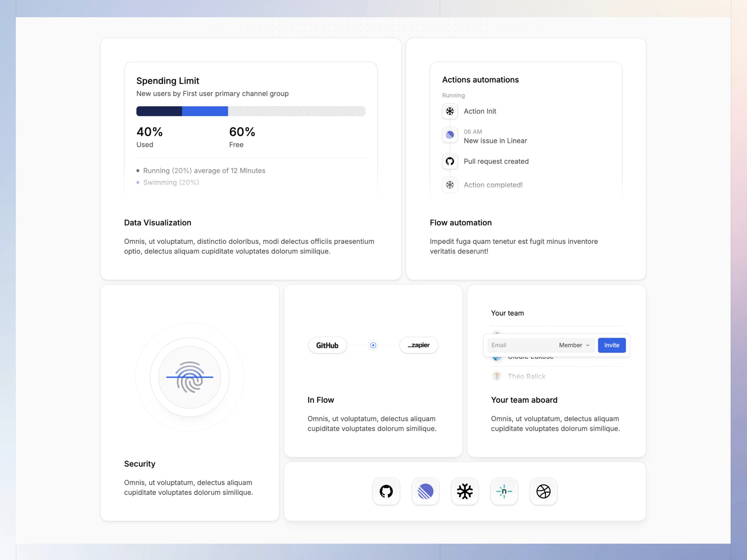Click the Théo Balick avatar
Screen dimensions: 747x560
(497, 376)
